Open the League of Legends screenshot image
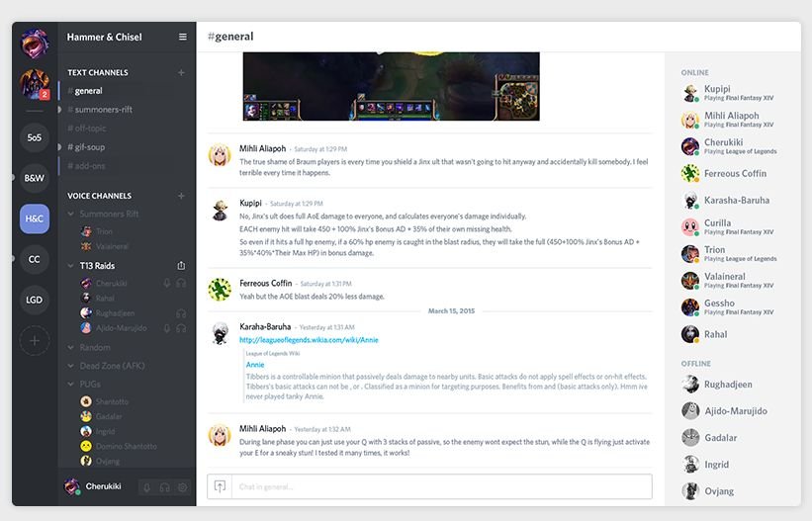Image resolution: width=812 pixels, height=521 pixels. click(x=392, y=86)
